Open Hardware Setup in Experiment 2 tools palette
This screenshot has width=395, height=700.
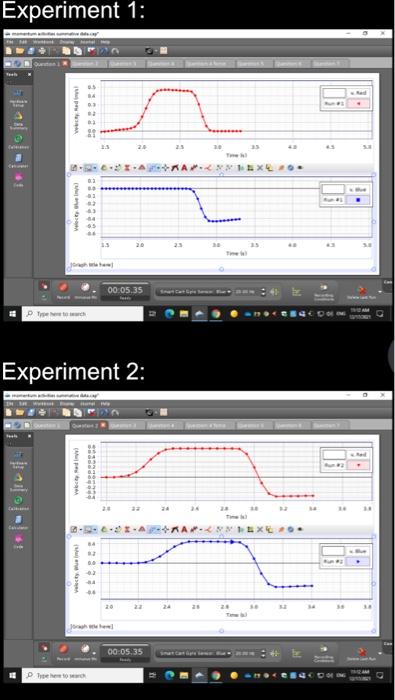coord(18,458)
